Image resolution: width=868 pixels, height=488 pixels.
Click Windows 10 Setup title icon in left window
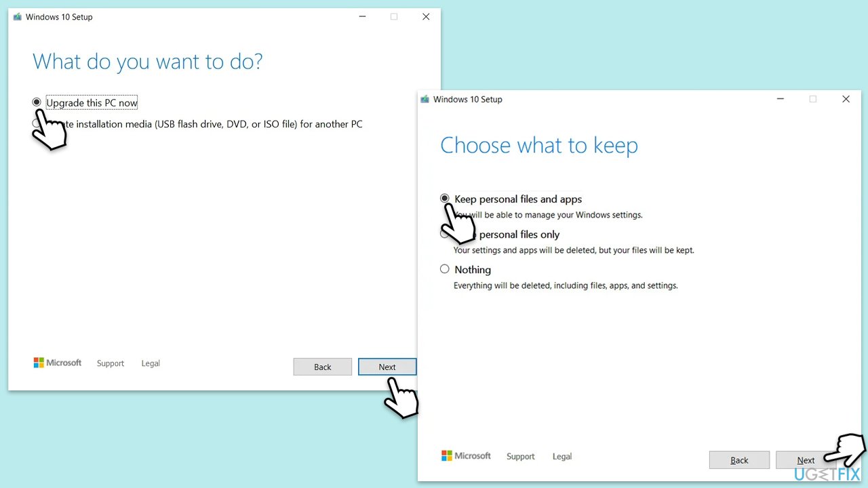pyautogui.click(x=18, y=17)
